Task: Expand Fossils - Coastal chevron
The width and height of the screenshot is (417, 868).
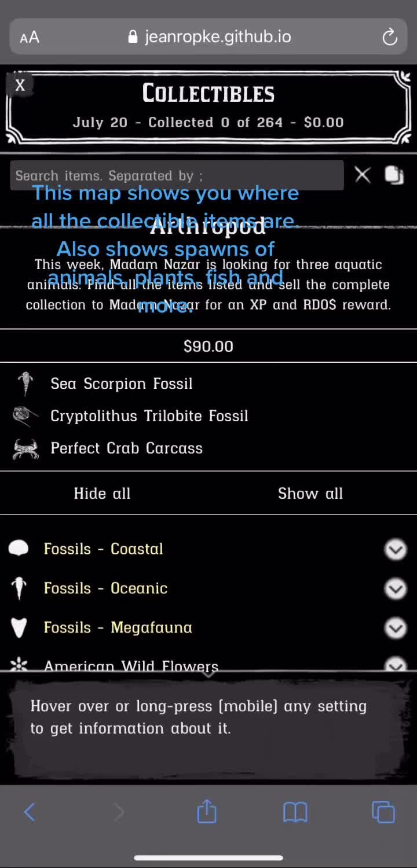Action: (x=396, y=549)
